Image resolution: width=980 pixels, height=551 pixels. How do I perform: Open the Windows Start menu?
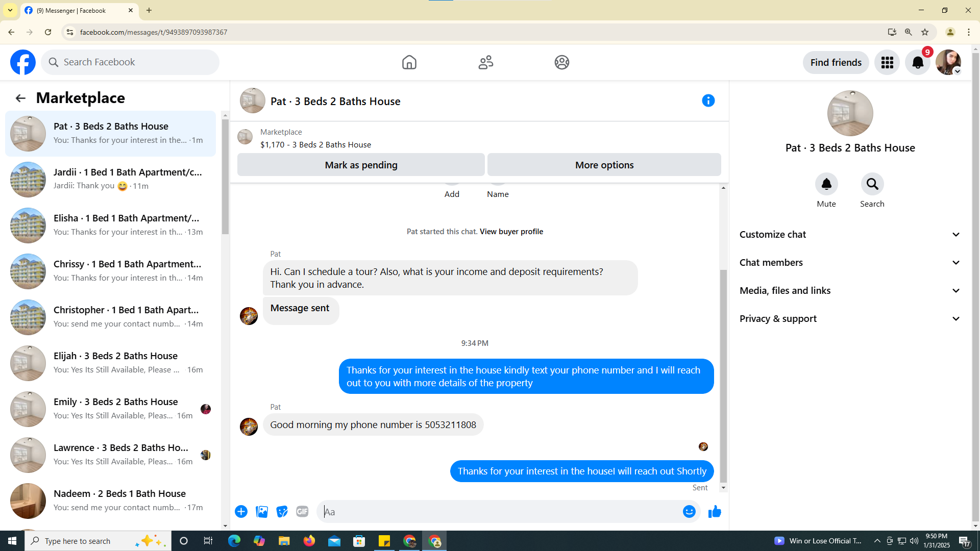(12, 541)
